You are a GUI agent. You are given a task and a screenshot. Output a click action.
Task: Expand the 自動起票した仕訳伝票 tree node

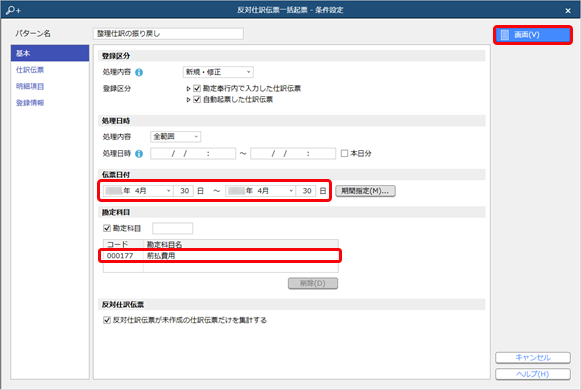[x=188, y=100]
